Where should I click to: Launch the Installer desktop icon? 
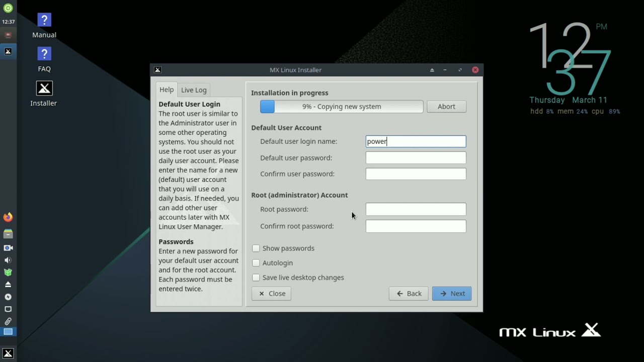coord(44,94)
